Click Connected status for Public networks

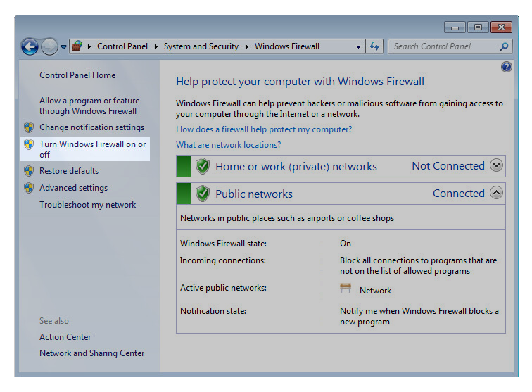pos(459,193)
